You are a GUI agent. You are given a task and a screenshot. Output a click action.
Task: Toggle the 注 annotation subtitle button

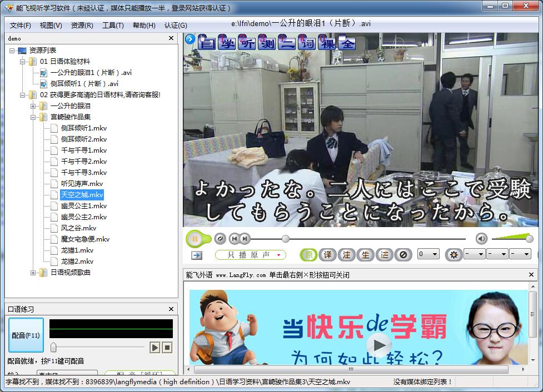(x=346, y=254)
